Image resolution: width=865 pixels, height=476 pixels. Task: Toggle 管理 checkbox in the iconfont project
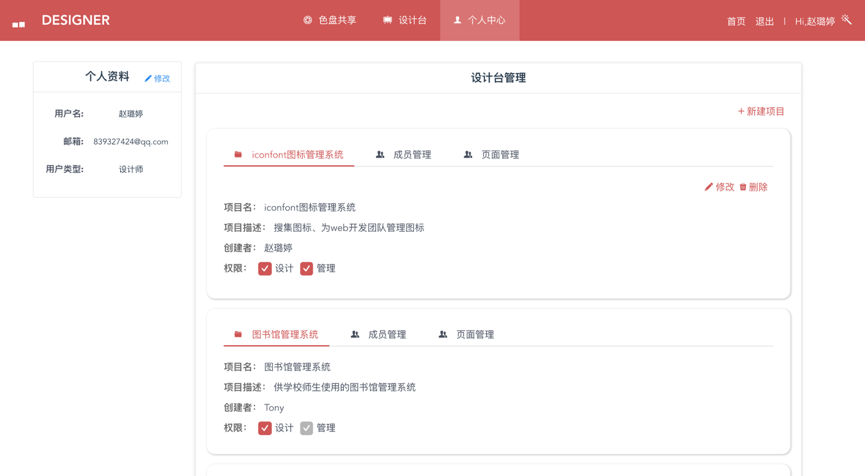pos(306,269)
